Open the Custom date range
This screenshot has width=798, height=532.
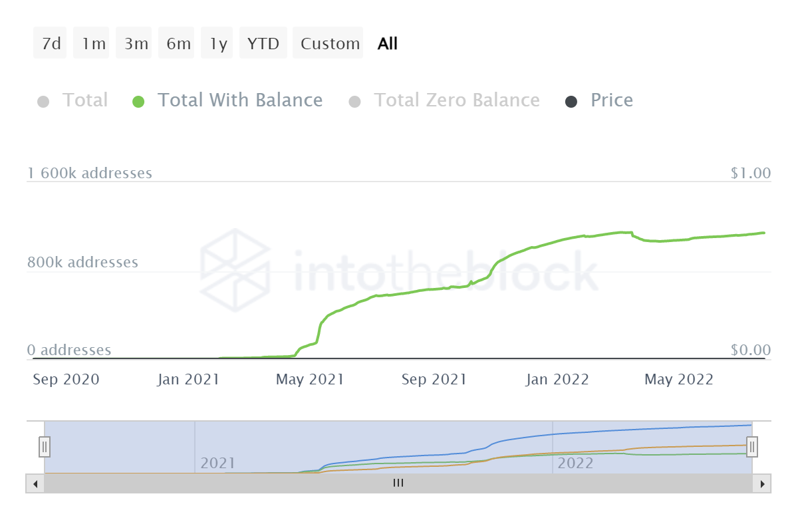(x=329, y=44)
